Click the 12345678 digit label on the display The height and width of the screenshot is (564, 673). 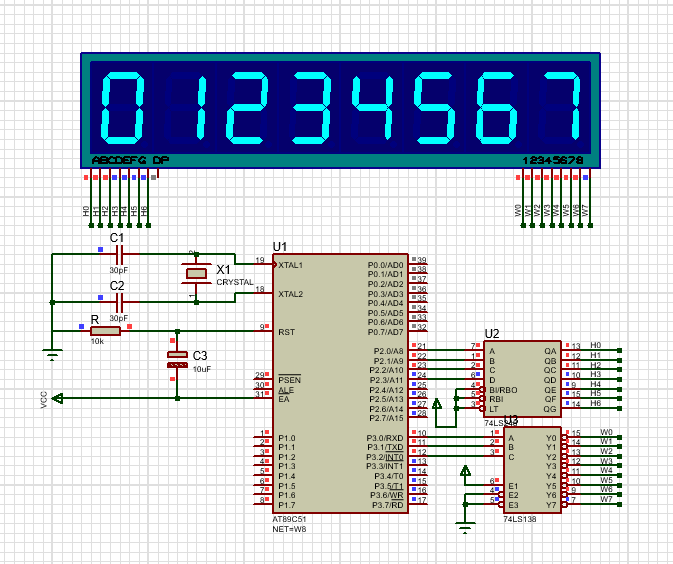553,161
